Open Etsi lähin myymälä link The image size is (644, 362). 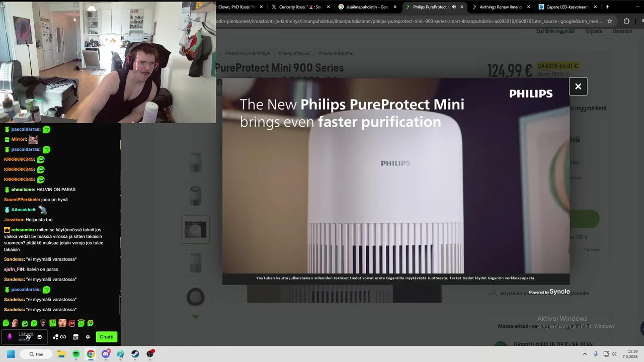coord(555,31)
